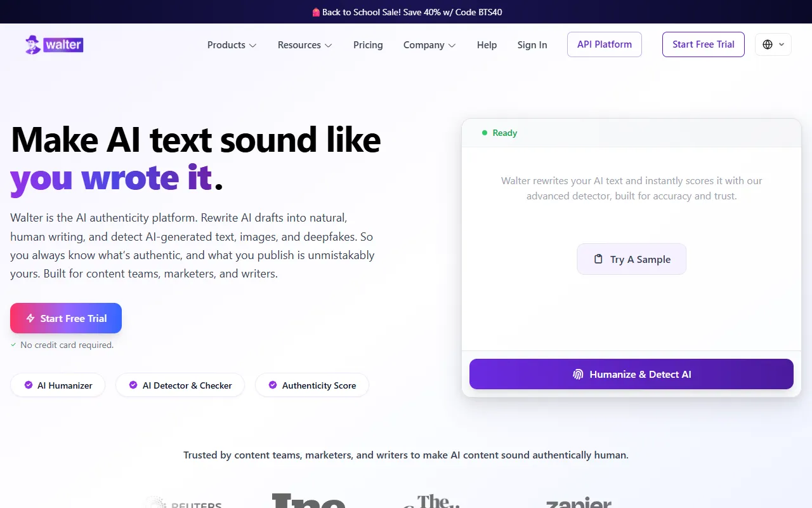Click the backpack icon in sale banner

[316, 12]
